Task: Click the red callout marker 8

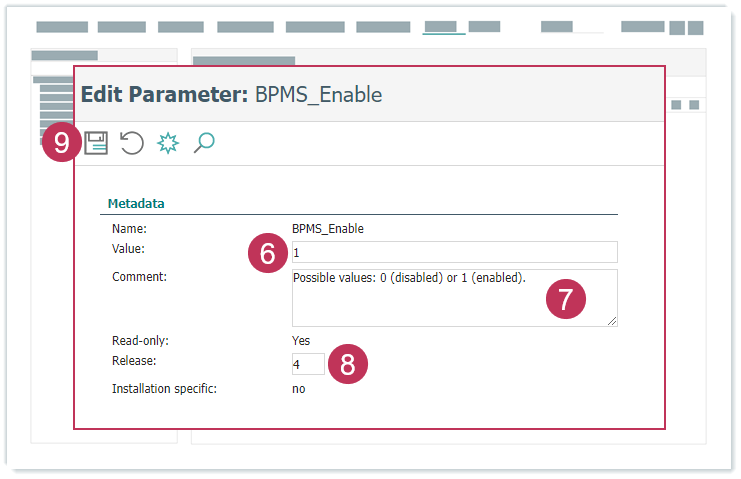Action: [347, 364]
